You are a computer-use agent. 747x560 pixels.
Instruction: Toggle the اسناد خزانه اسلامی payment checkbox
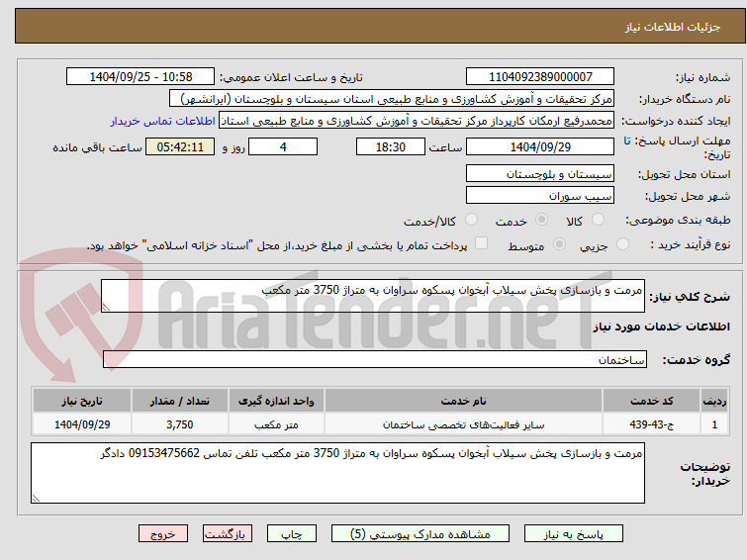point(481,243)
